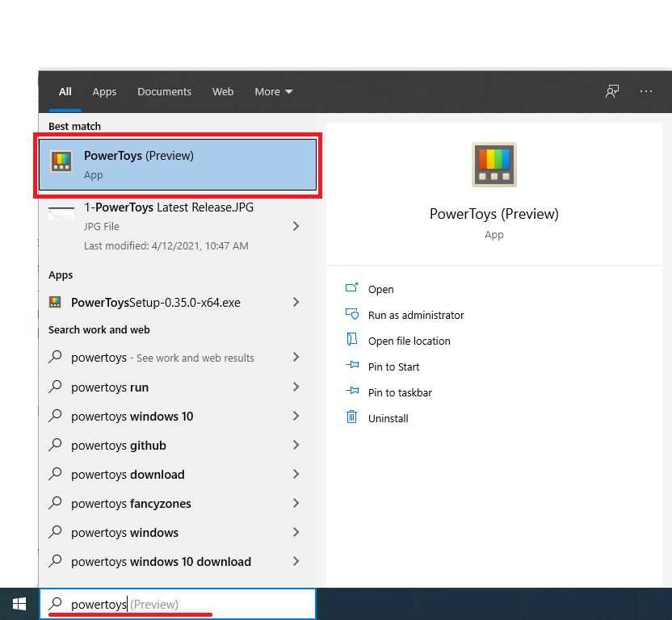Viewport: 672px width, 620px height.
Task: Click the feedback person icon in header
Action: coord(612,91)
